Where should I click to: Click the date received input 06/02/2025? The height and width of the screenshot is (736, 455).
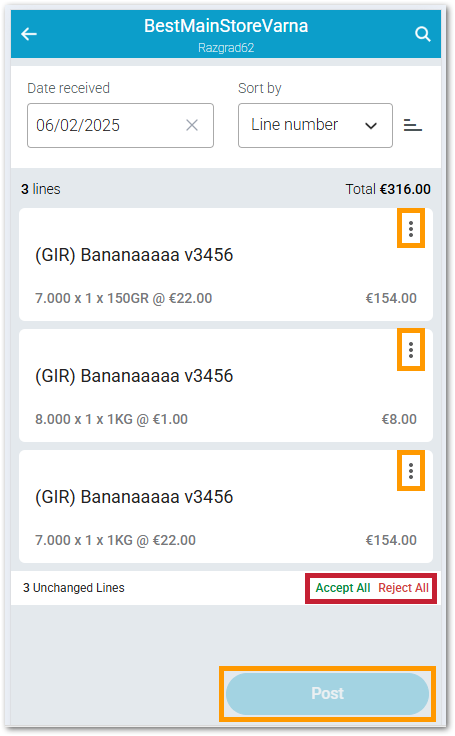coord(120,125)
